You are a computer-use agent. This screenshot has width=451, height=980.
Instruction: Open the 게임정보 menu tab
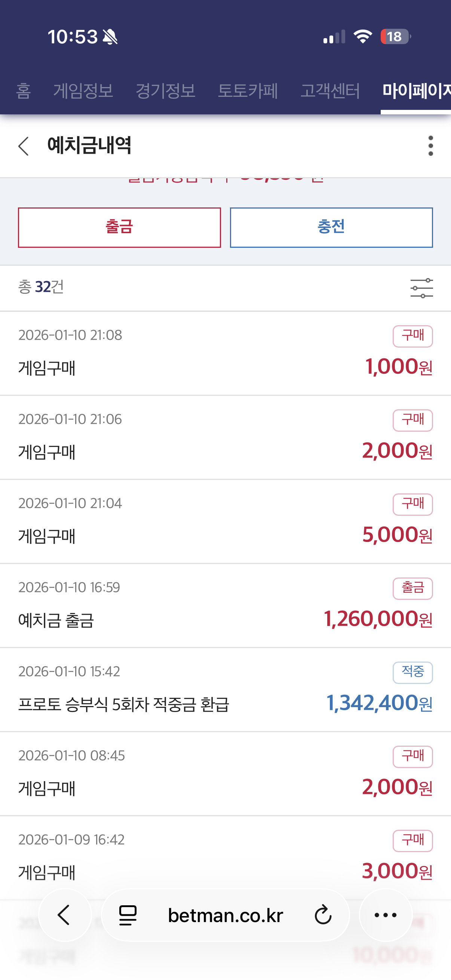pos(83,91)
